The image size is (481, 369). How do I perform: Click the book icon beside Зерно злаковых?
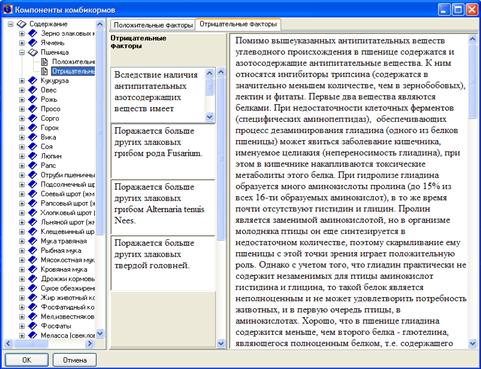(32, 33)
